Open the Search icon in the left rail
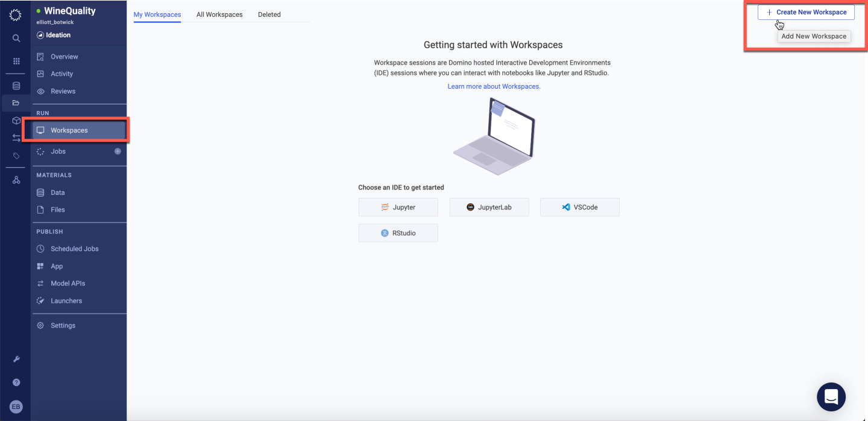 tap(16, 37)
